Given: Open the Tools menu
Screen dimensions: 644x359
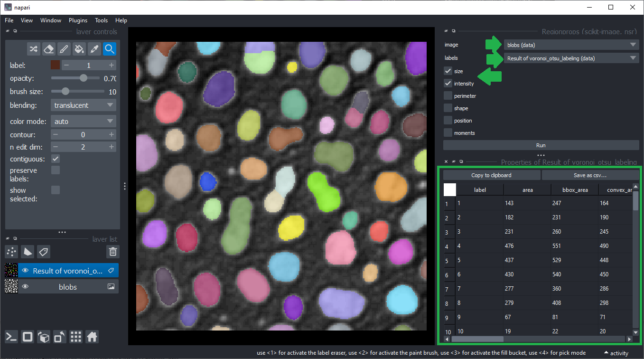Looking at the screenshot, I should pos(101,20).
